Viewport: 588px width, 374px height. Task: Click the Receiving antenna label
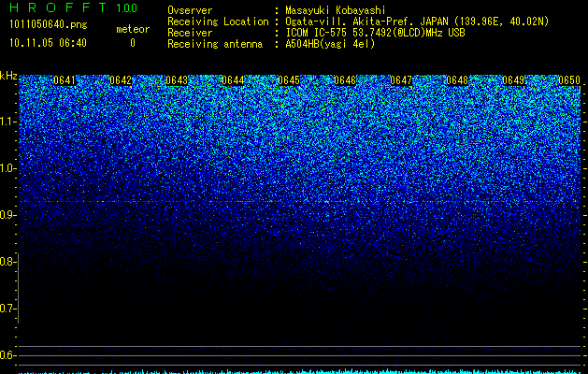(x=215, y=44)
